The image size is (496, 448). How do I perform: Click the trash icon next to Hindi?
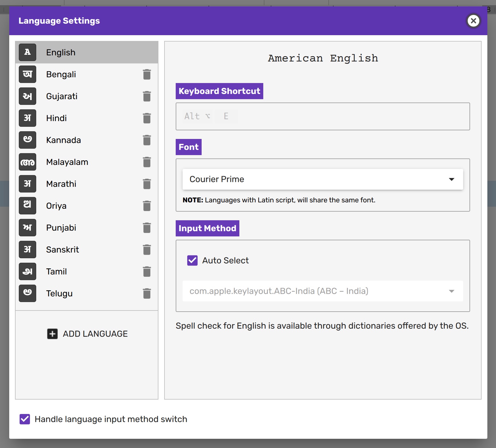[x=147, y=118]
